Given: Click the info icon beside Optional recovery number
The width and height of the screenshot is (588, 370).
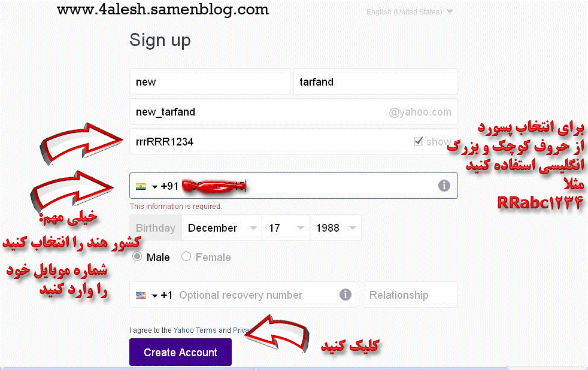Looking at the screenshot, I should pyautogui.click(x=345, y=295).
